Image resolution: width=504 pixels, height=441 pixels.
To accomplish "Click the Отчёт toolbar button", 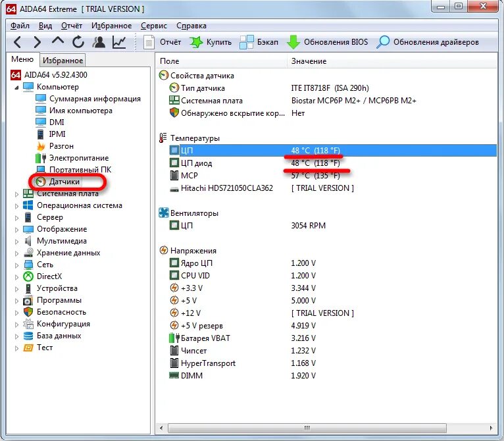I will pyautogui.click(x=162, y=42).
